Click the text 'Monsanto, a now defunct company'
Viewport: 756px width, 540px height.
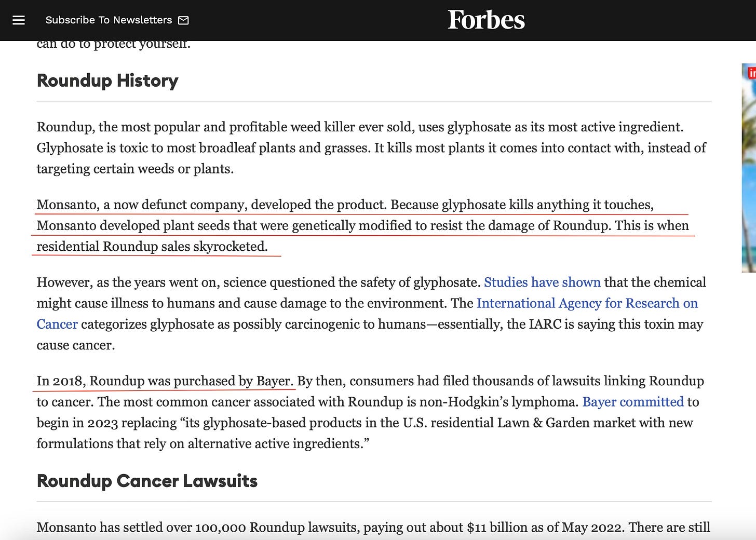point(141,205)
